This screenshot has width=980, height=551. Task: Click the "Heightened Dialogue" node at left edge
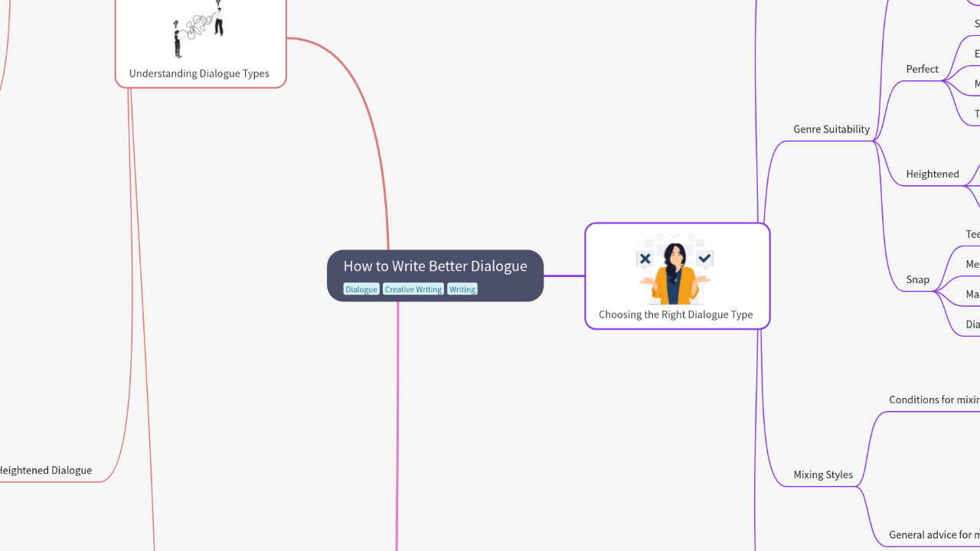45,471
